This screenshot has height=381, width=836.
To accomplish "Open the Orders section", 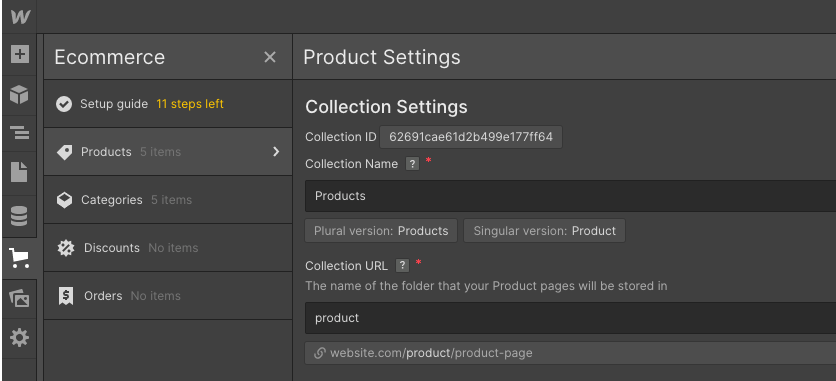I will pyautogui.click(x=168, y=296).
